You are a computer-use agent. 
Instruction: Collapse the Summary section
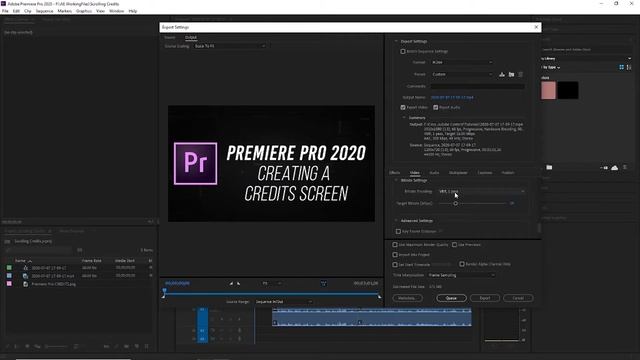tap(404, 118)
